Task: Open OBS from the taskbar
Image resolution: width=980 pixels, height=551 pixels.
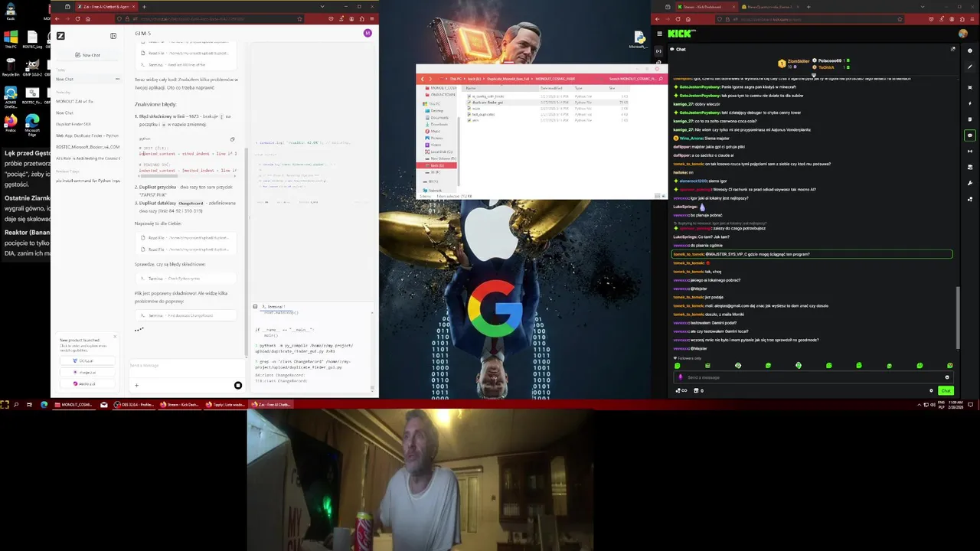Action: 136,404
